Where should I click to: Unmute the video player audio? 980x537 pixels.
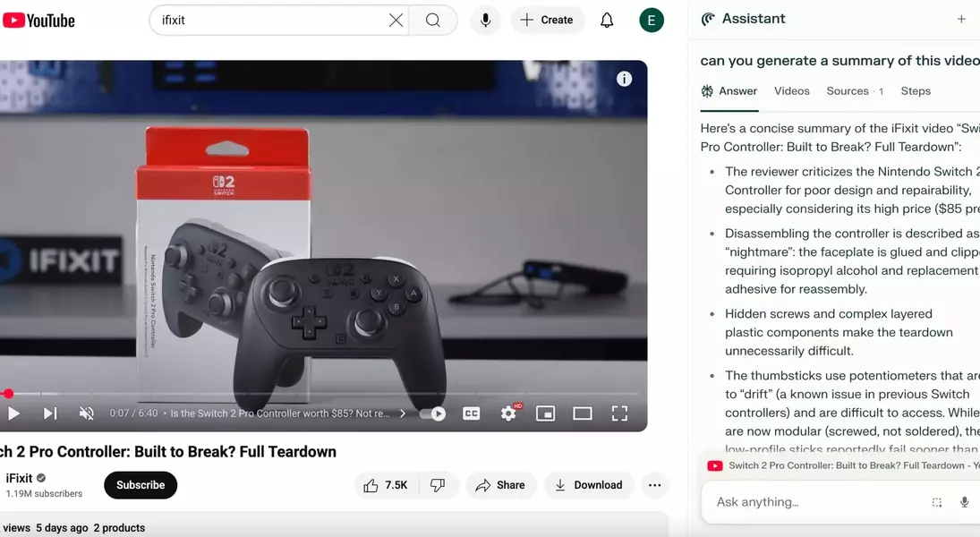[87, 413]
